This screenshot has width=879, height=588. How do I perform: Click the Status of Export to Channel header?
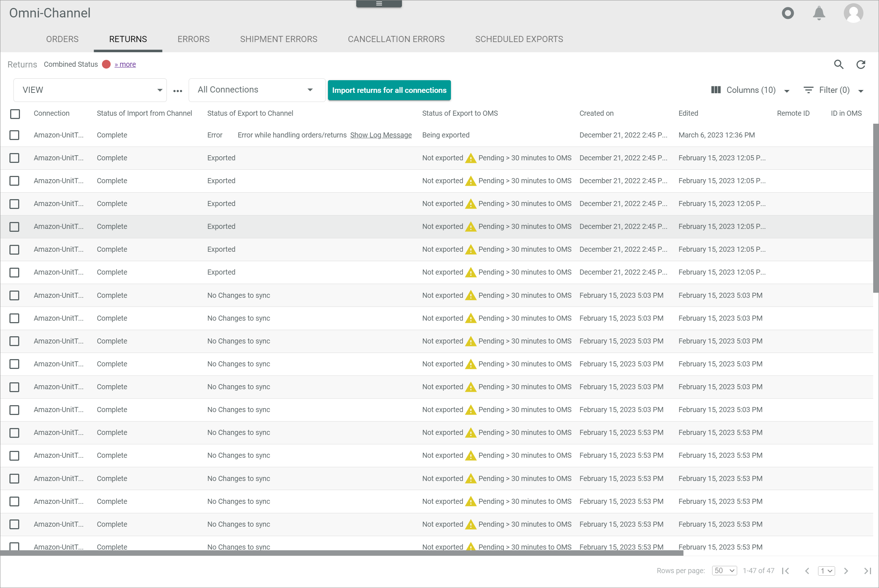(250, 113)
